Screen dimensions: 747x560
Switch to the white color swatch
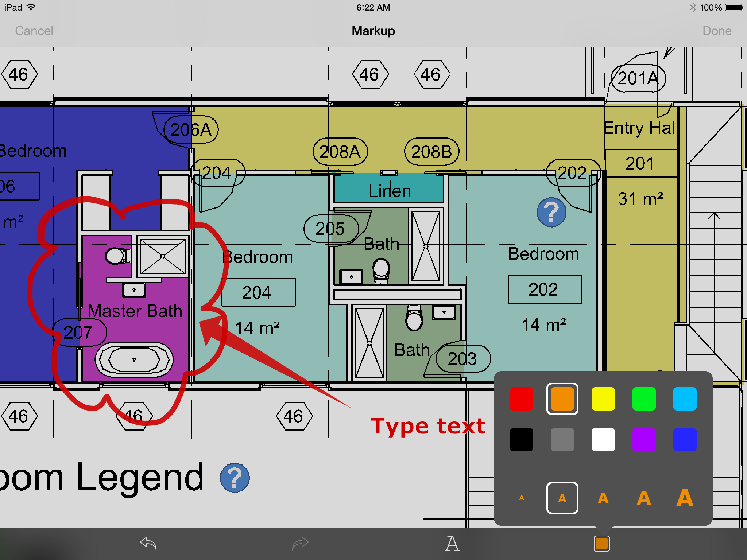[603, 439]
